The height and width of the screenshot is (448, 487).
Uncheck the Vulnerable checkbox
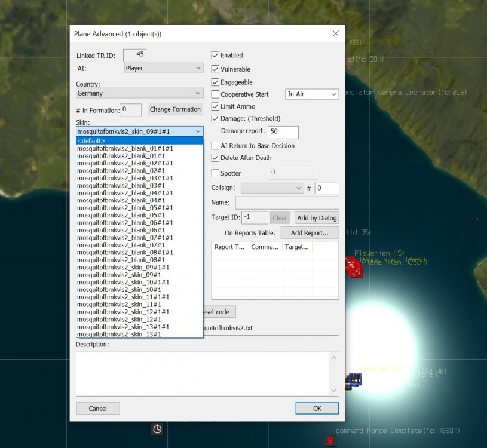[216, 69]
